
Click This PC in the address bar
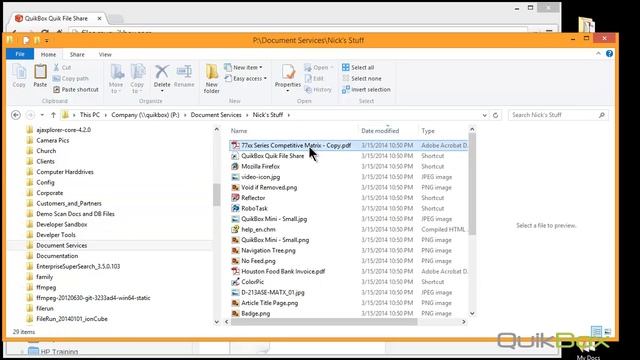[x=90, y=115]
